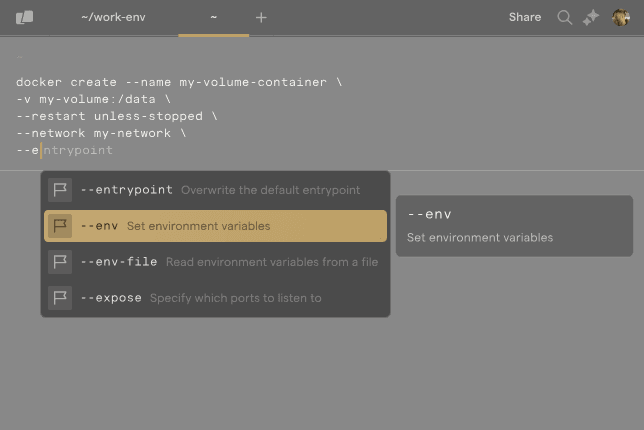Select the active ~ tab
This screenshot has height=430, width=644.
pyautogui.click(x=214, y=17)
